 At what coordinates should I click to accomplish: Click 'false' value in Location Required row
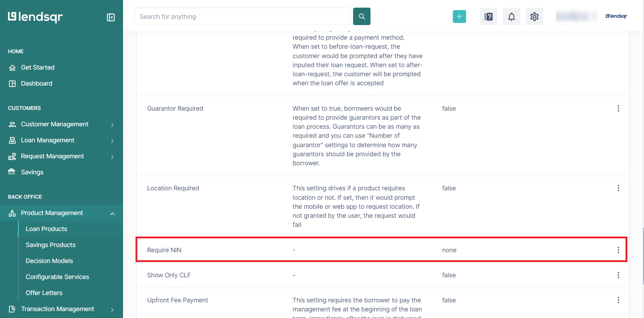click(x=449, y=188)
